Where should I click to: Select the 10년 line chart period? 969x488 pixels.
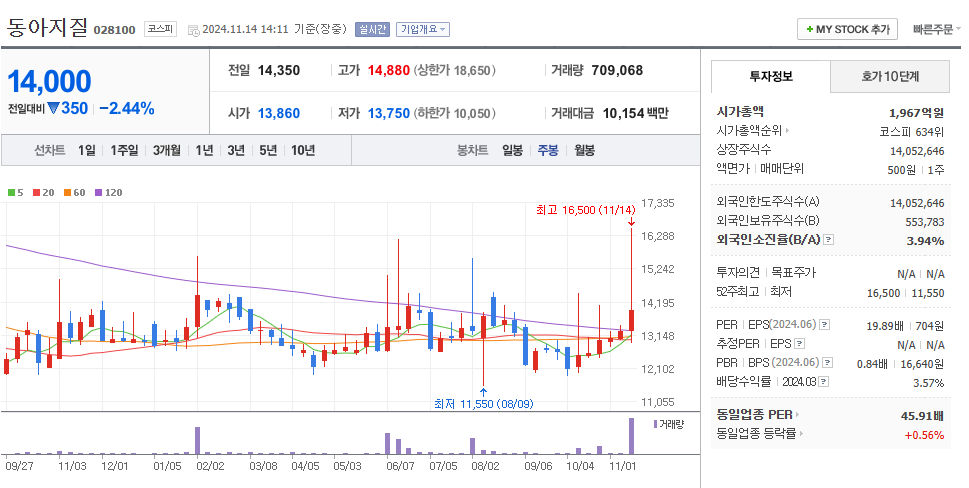303,150
